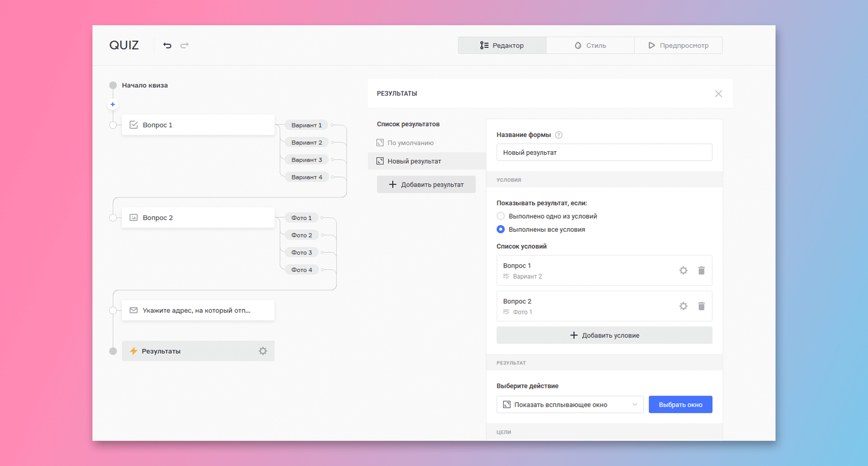This screenshot has width=868, height=466.
Task: Click the Выбрать окно button
Action: pyautogui.click(x=681, y=404)
